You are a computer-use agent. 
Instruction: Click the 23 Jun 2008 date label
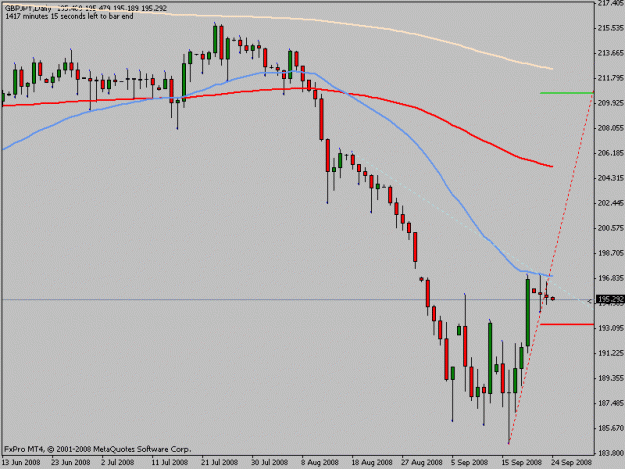click(x=71, y=462)
